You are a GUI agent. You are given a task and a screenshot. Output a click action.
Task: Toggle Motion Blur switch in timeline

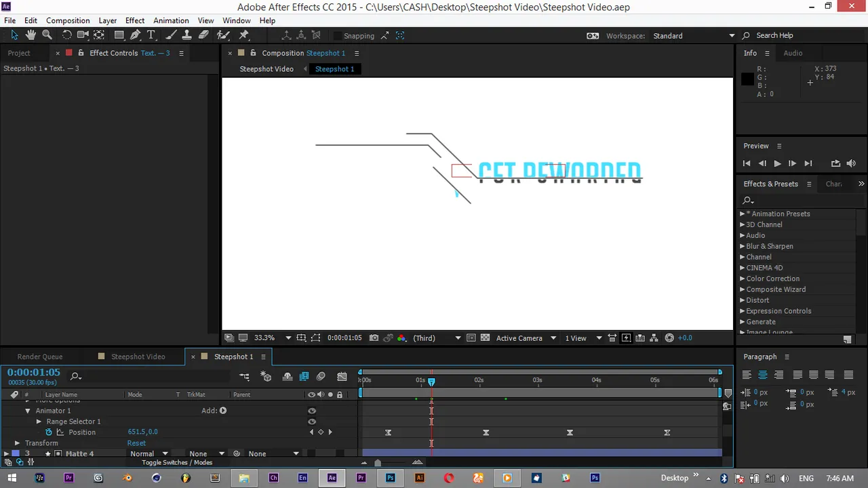pyautogui.click(x=321, y=376)
